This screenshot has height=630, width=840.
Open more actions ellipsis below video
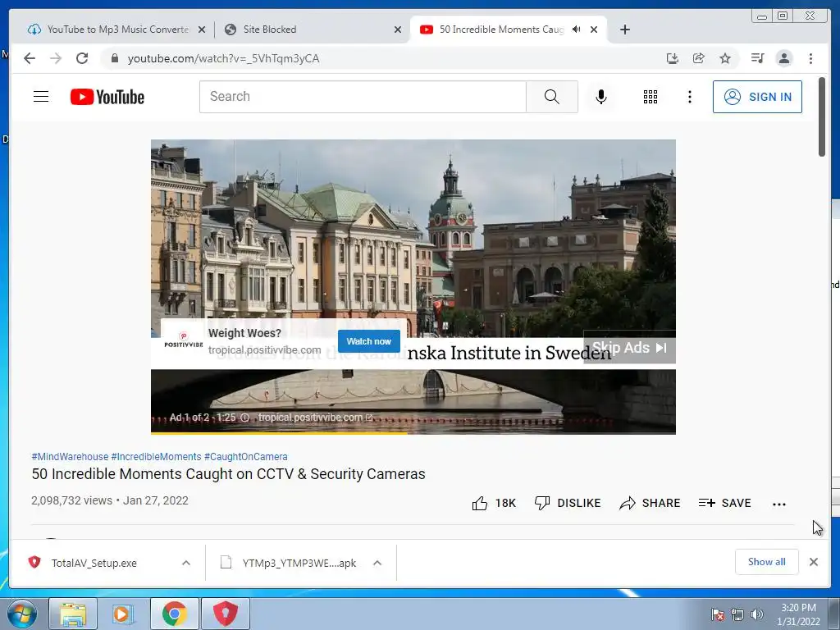[x=779, y=504]
